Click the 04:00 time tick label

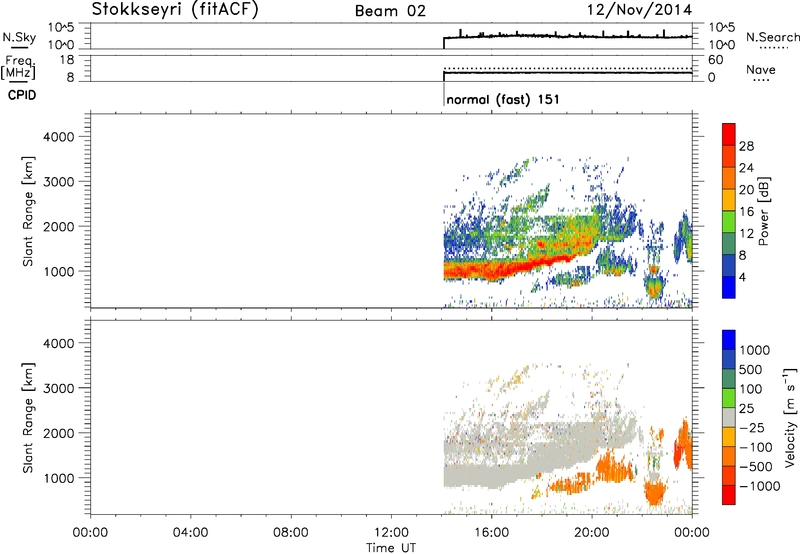(190, 533)
